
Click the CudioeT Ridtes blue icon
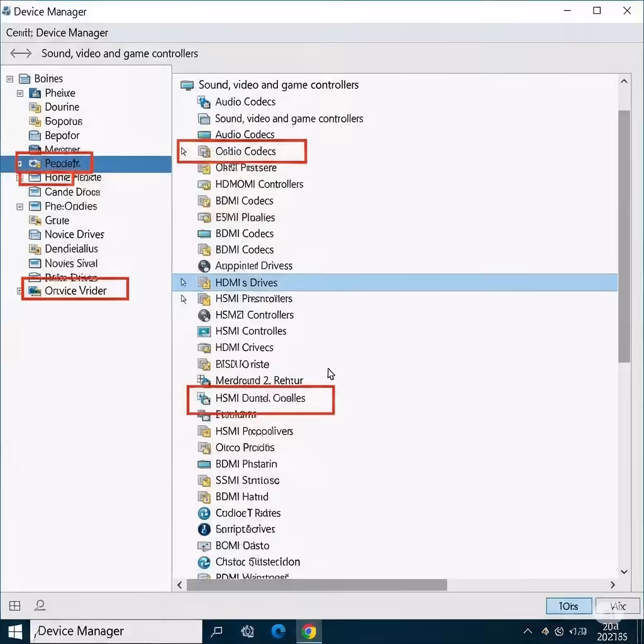pyautogui.click(x=204, y=513)
